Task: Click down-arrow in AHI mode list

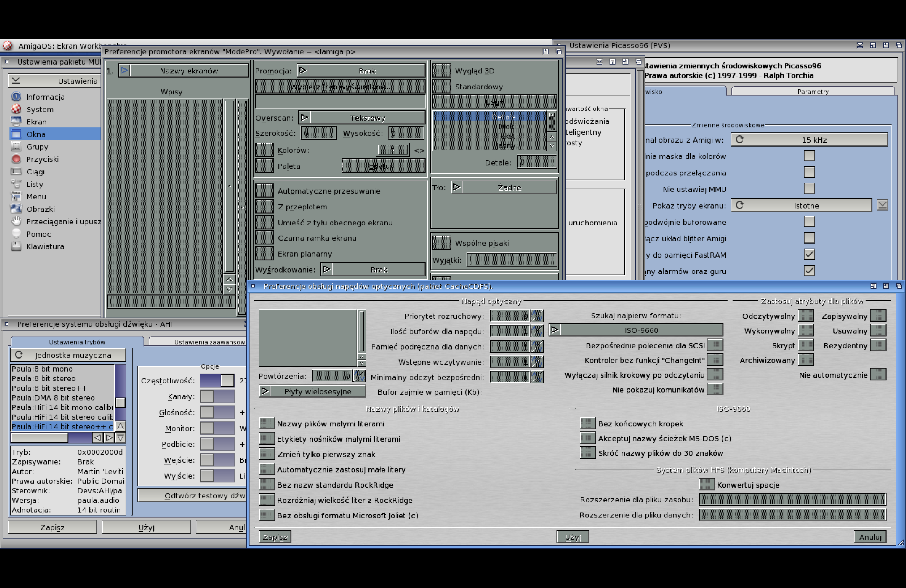Action: click(x=120, y=438)
